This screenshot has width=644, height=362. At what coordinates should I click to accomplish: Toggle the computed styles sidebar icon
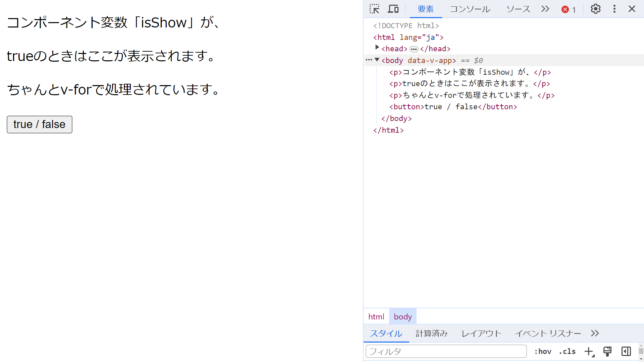626,351
